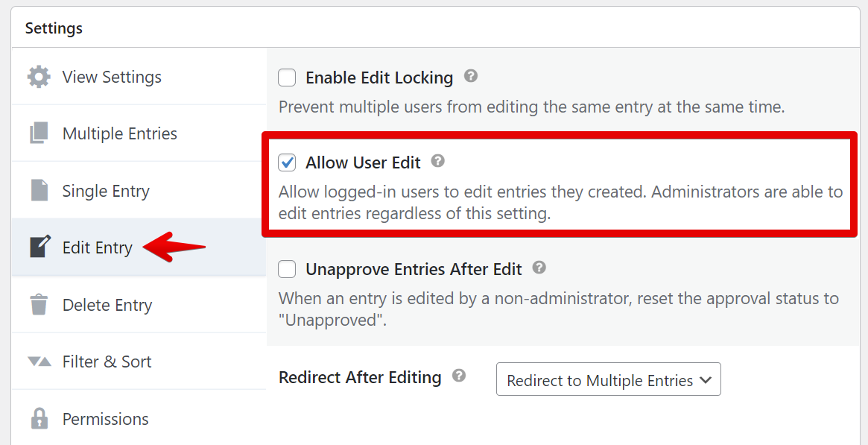Uncheck the Allow User Edit checkbox
Image resolution: width=868 pixels, height=445 pixels.
[287, 162]
